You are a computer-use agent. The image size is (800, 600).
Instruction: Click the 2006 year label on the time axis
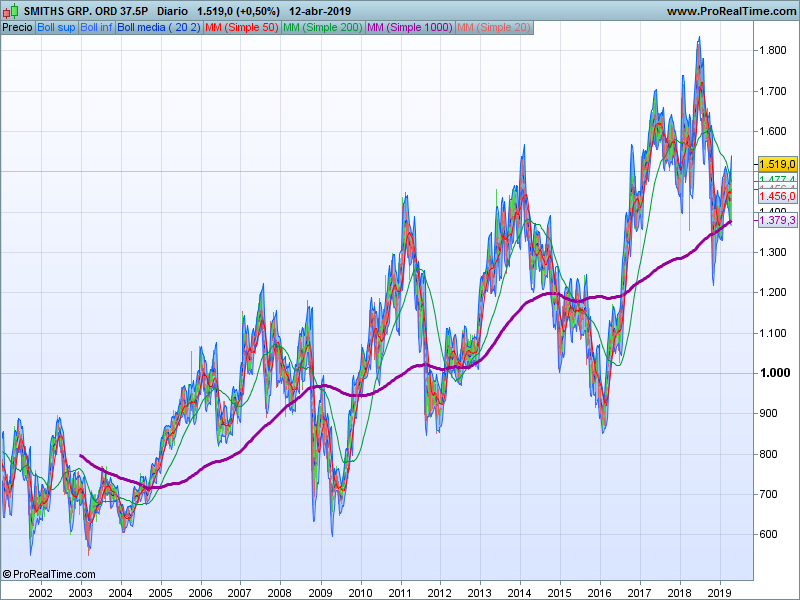point(201,593)
